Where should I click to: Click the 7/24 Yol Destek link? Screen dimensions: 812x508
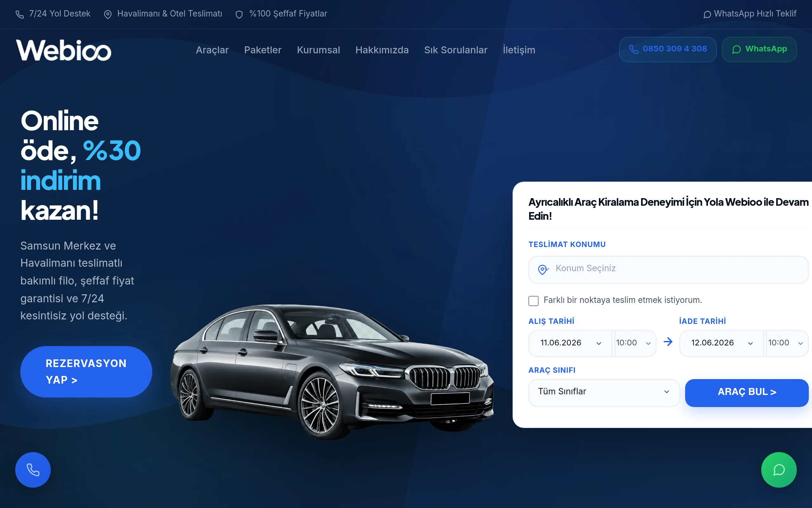53,14
